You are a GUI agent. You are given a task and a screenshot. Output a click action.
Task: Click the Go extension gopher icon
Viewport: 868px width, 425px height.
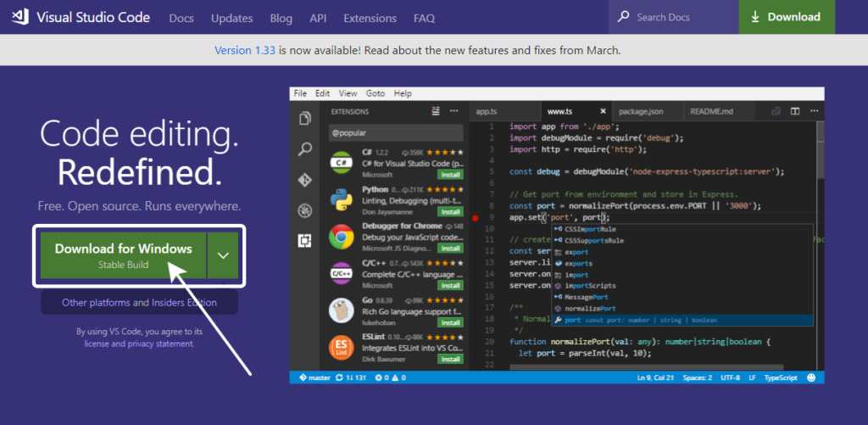pyautogui.click(x=342, y=310)
